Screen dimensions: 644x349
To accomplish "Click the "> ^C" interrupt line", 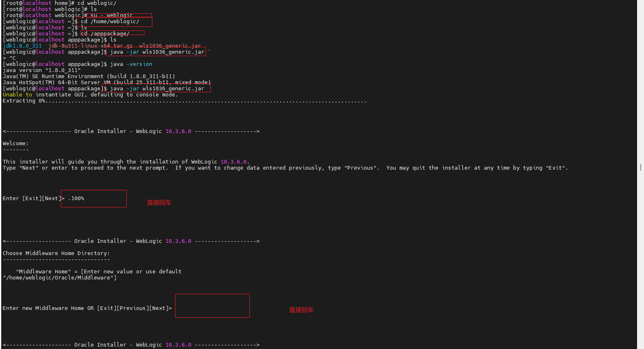I will [9, 58].
